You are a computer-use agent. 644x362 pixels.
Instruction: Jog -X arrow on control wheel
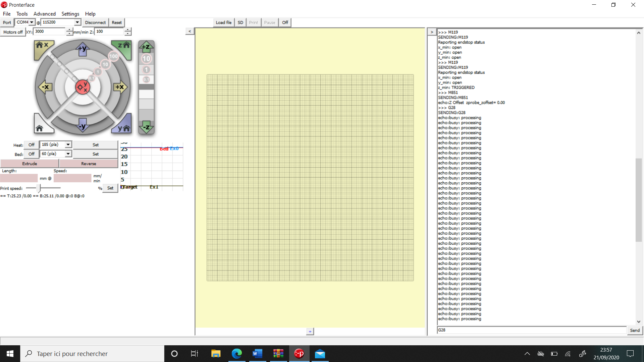click(x=45, y=87)
